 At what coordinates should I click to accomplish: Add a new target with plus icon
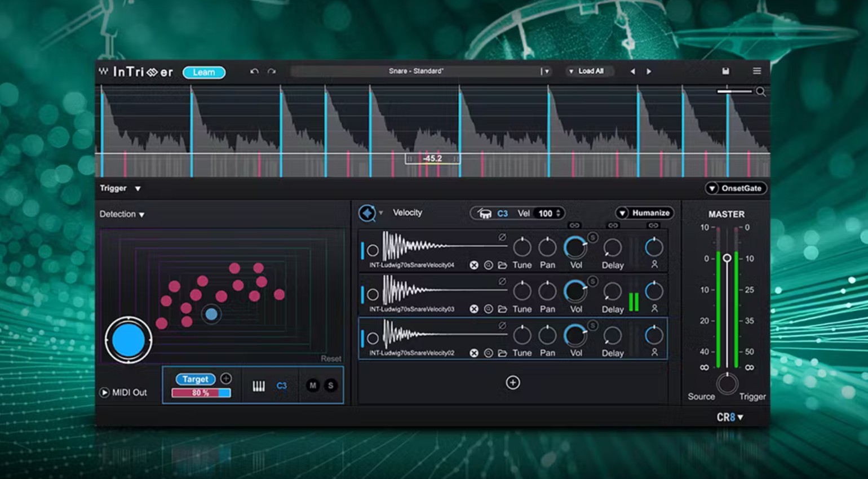point(226,379)
